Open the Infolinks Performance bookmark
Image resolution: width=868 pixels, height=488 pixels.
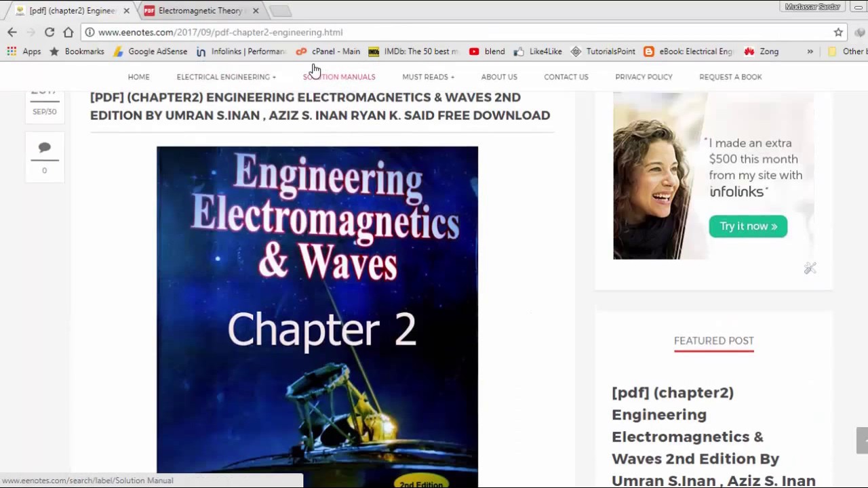click(x=241, y=52)
